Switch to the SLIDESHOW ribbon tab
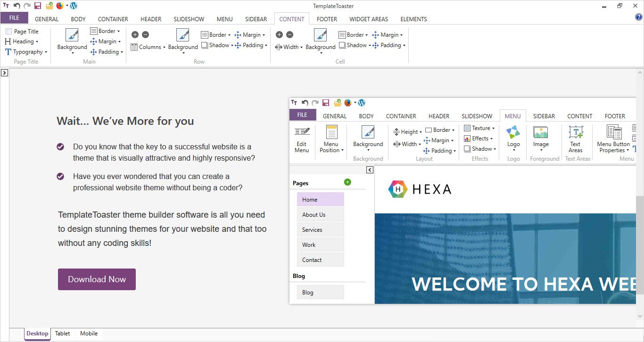 pyautogui.click(x=189, y=19)
